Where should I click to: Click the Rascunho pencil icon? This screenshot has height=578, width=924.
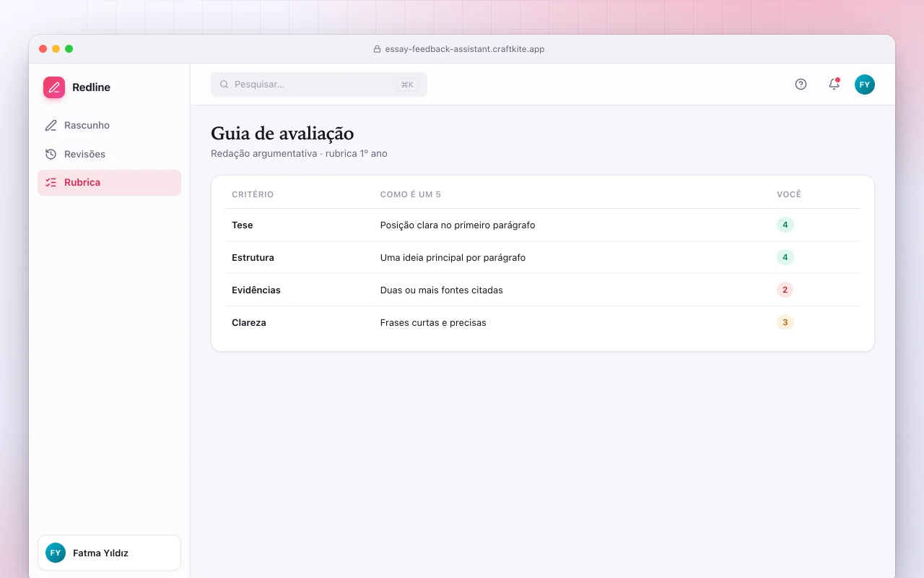(51, 126)
